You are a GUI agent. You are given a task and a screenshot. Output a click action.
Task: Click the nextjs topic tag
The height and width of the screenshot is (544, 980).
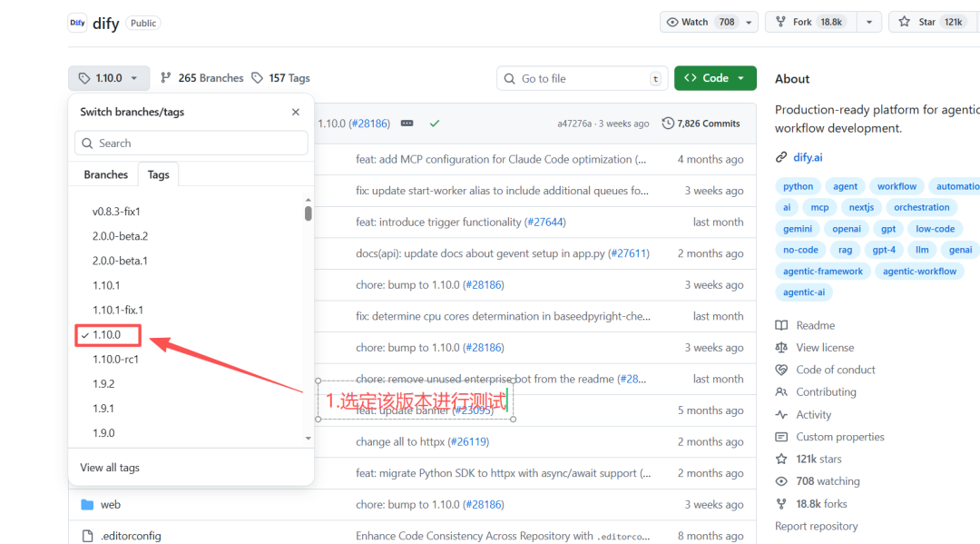coord(861,208)
